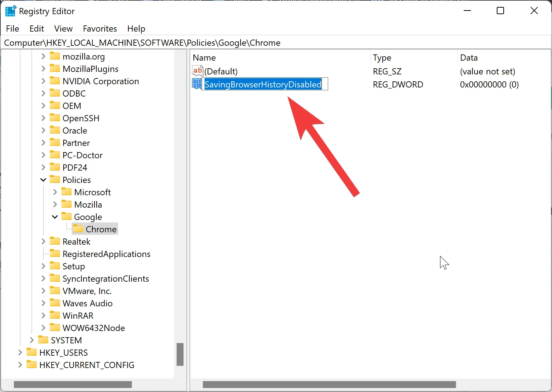552x392 pixels.
Task: Select the Chrome folder icon in tree
Action: [x=78, y=229]
